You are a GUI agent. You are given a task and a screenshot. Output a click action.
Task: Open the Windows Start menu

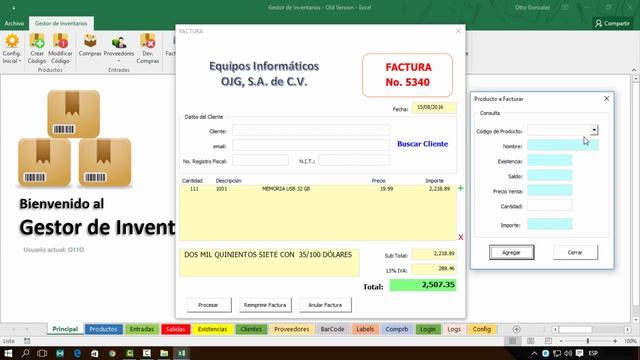point(8,353)
